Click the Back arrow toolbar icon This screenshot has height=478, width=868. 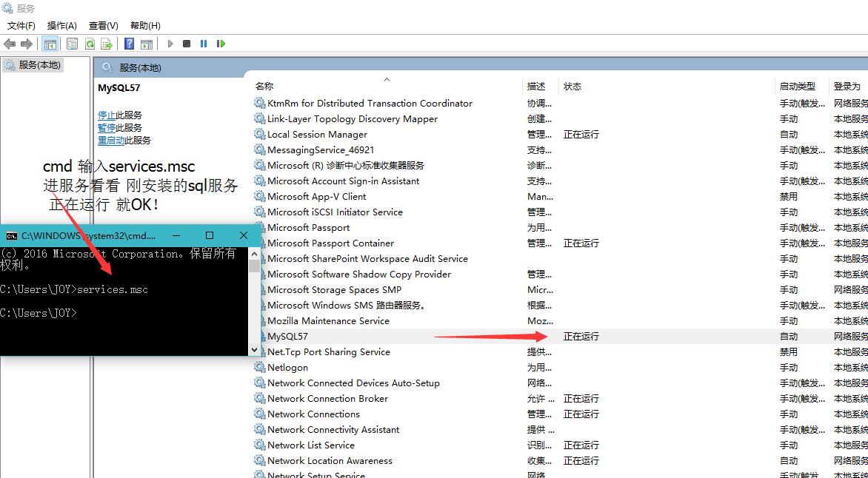10,44
